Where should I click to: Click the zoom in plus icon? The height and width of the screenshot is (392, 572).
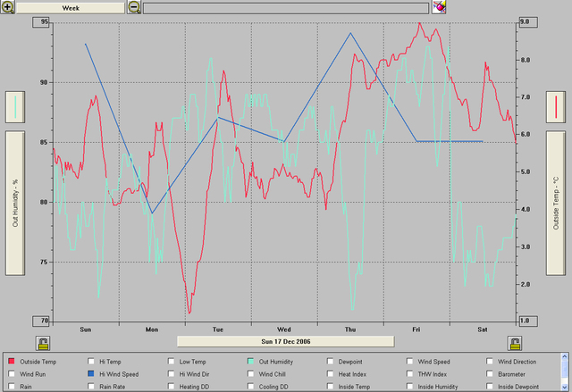[x=8, y=7]
